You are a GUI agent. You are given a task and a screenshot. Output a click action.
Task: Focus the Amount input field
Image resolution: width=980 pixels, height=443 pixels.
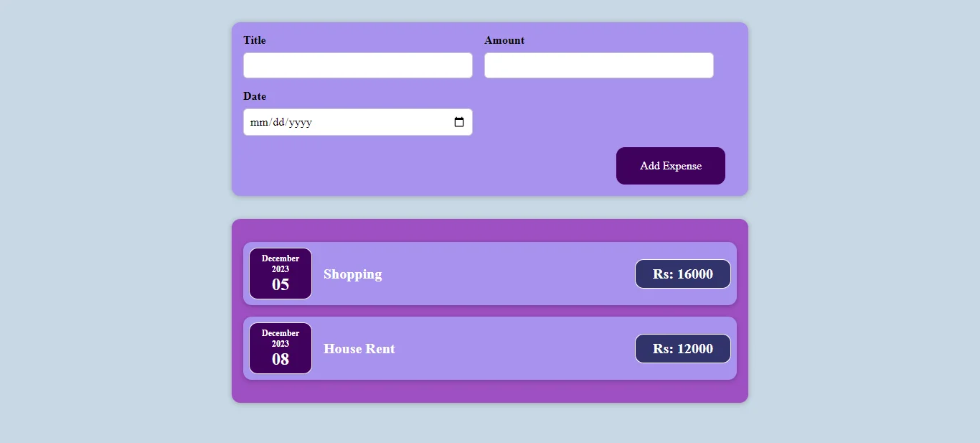coord(599,65)
